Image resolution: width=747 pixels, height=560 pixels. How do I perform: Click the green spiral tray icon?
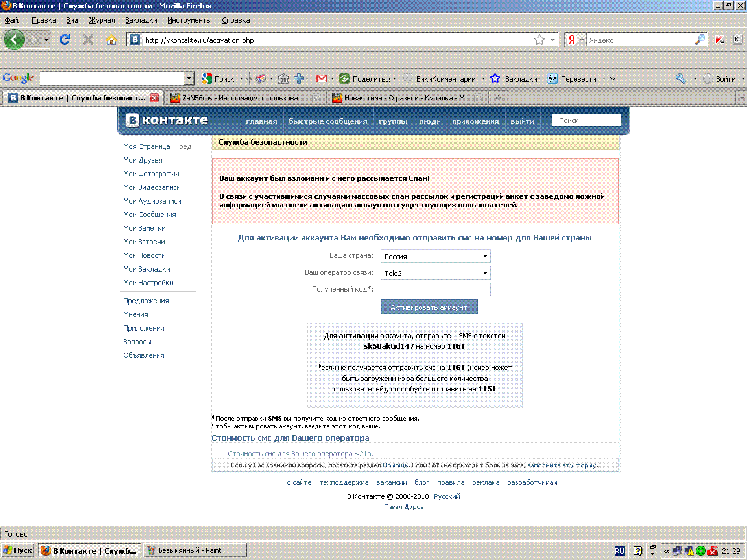[701, 552]
